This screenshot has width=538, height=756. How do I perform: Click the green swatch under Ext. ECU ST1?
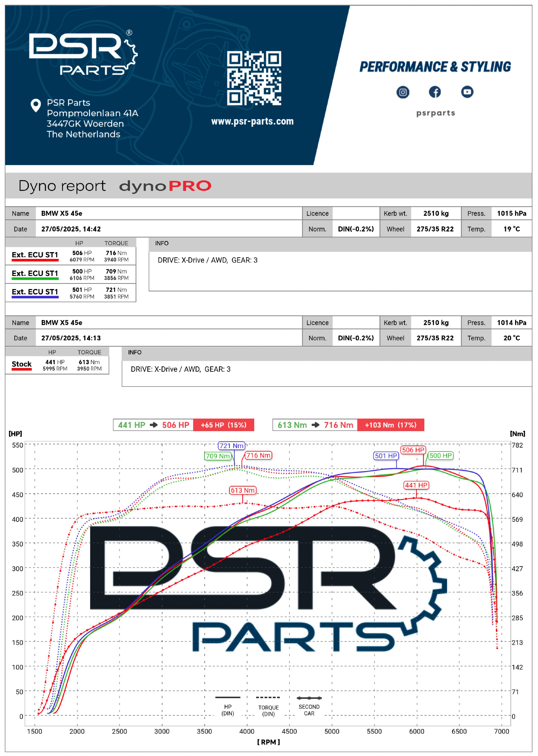pyautogui.click(x=35, y=279)
